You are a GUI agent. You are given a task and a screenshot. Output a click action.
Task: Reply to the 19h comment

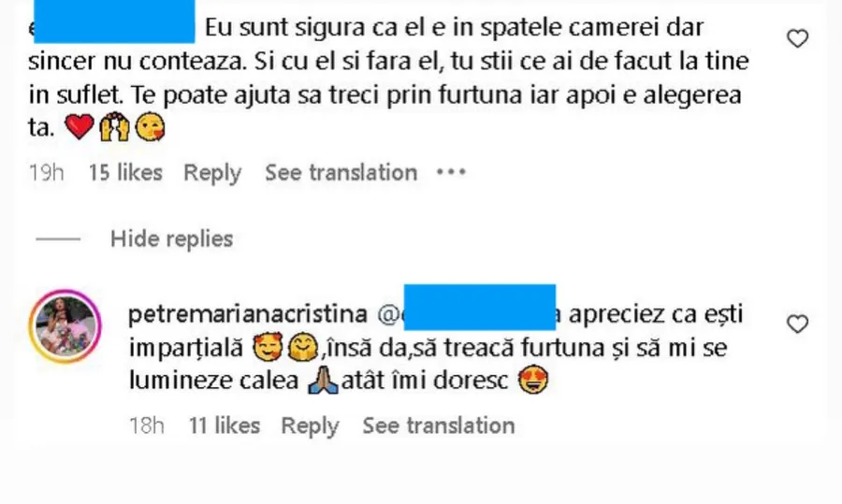(x=212, y=173)
